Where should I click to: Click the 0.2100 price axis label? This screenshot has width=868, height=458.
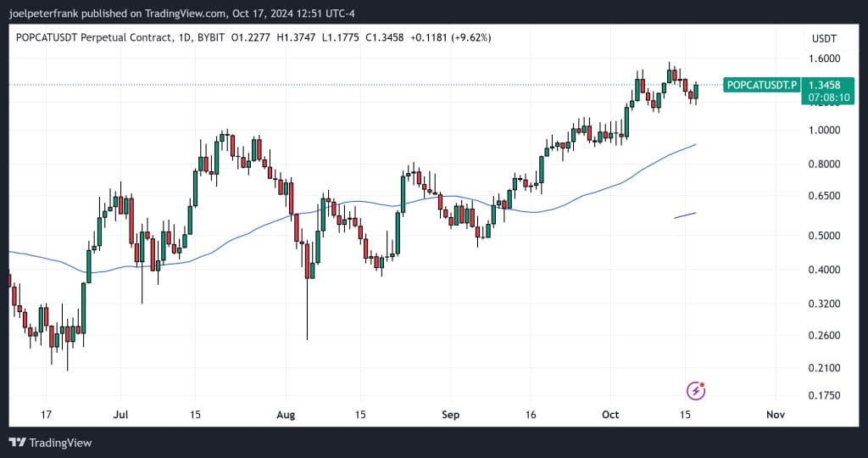click(x=822, y=368)
